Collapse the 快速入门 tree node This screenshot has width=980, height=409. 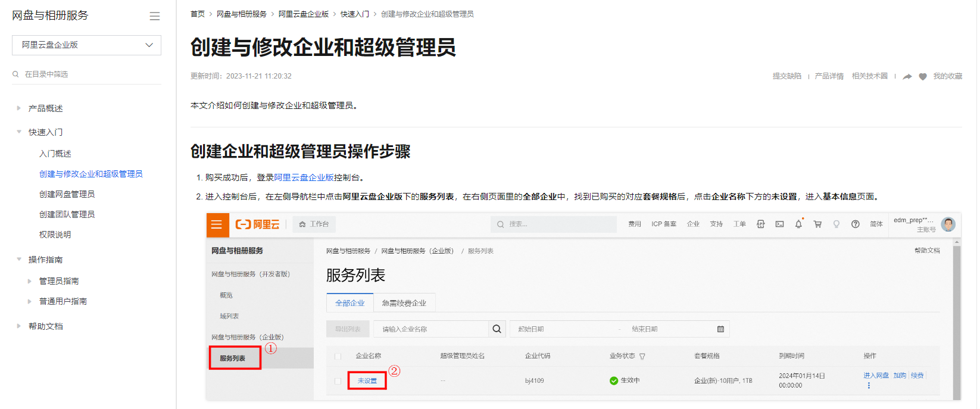pyautogui.click(x=19, y=132)
